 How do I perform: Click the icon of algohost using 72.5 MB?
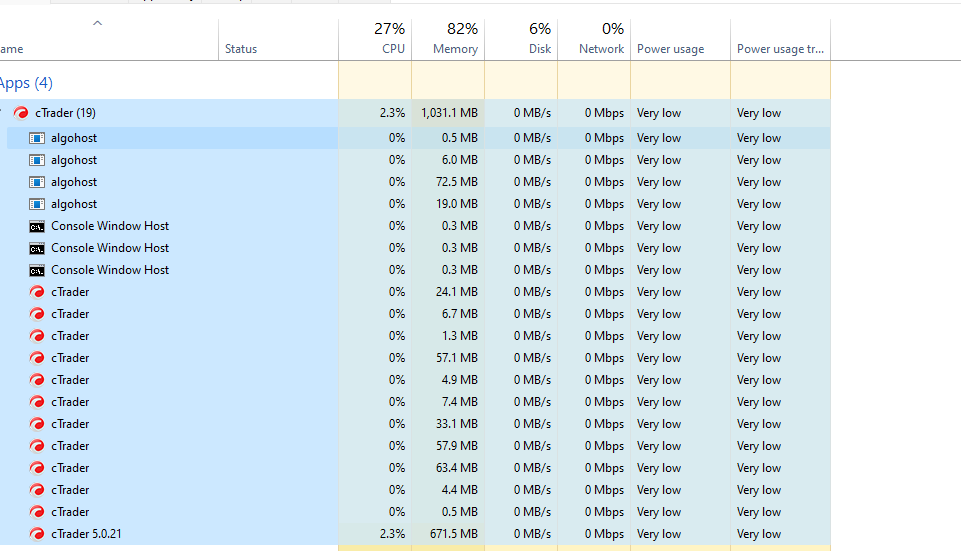pos(37,183)
